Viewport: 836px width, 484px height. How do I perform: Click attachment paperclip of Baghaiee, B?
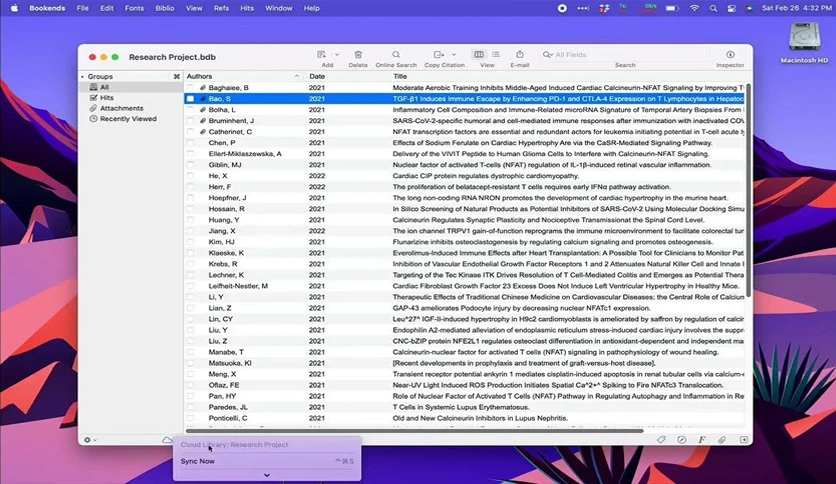click(203, 87)
